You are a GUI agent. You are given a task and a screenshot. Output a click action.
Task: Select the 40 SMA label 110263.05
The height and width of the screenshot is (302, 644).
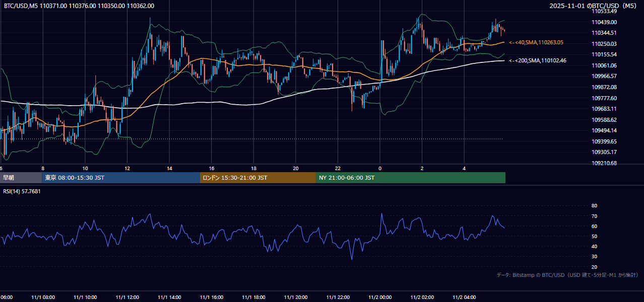click(x=536, y=43)
